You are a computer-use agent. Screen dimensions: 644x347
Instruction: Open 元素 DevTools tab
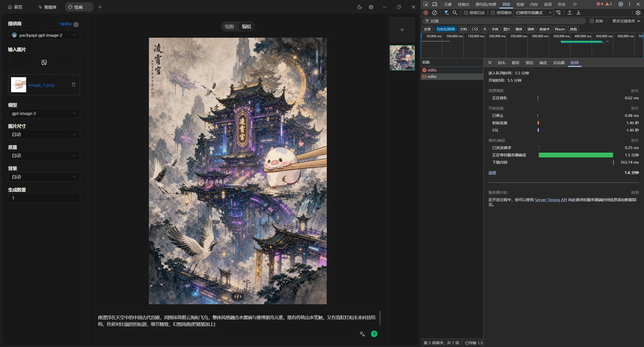coord(448,4)
